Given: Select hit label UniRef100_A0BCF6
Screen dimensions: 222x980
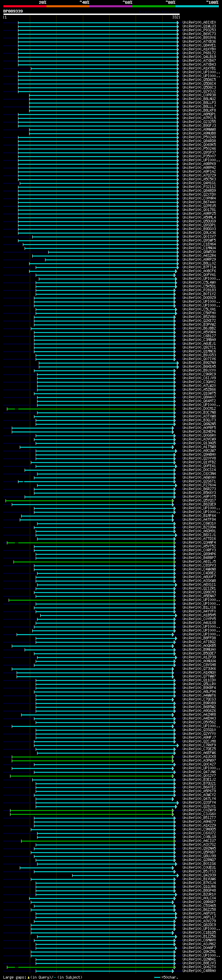Looking at the screenshot, I should point(199,271).
